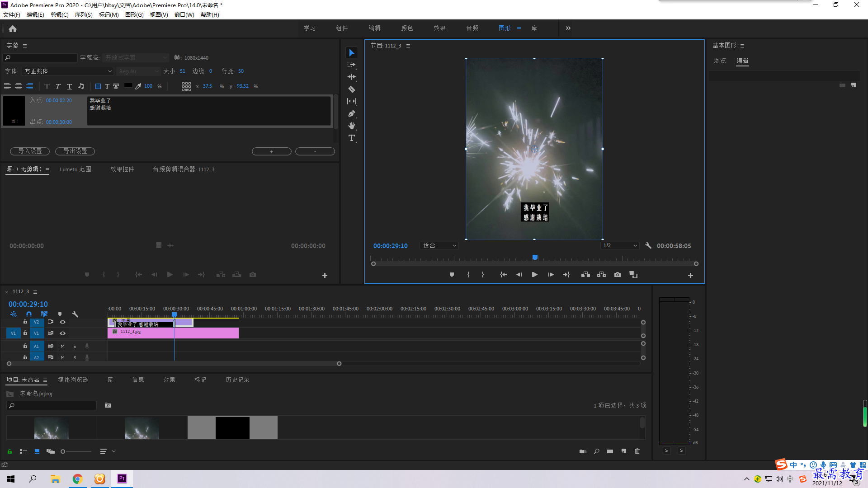868x488 pixels.
Task: Select the Pen tool
Action: pos(352,113)
